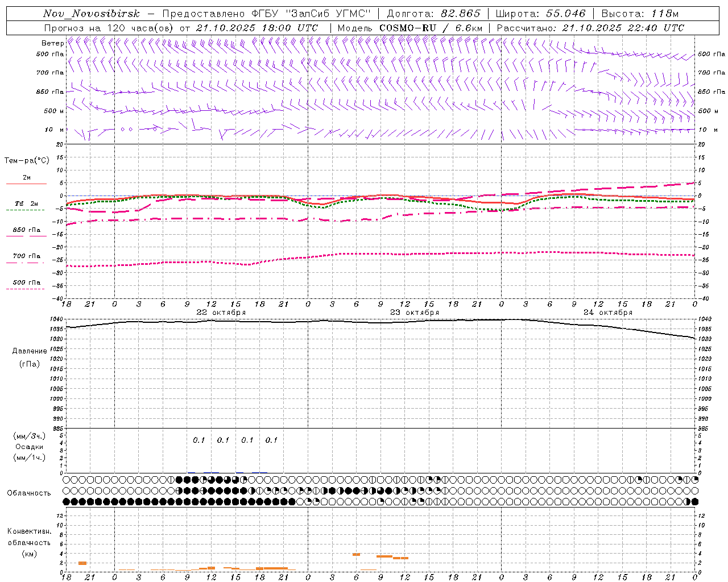Click the 'Высота: 118м' elevation label

point(639,14)
